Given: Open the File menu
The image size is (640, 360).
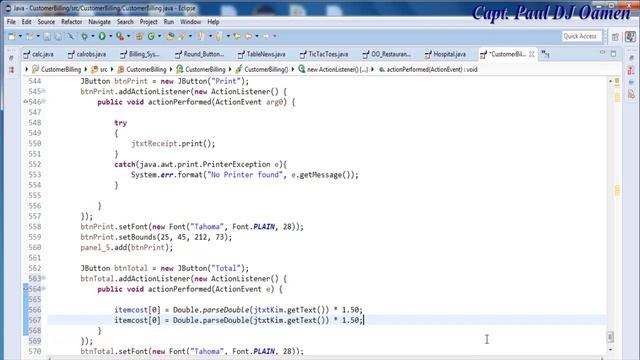Looking at the screenshot, I should coord(11,22).
